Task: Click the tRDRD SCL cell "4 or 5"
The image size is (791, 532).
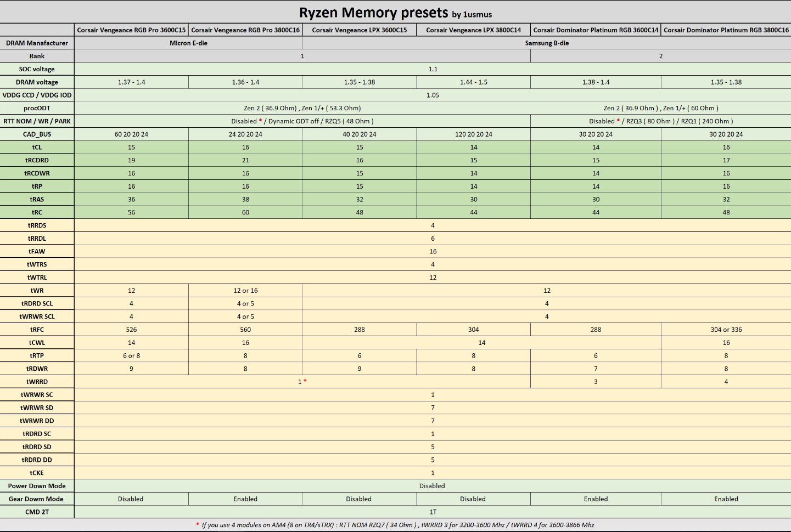Action: 245,303
